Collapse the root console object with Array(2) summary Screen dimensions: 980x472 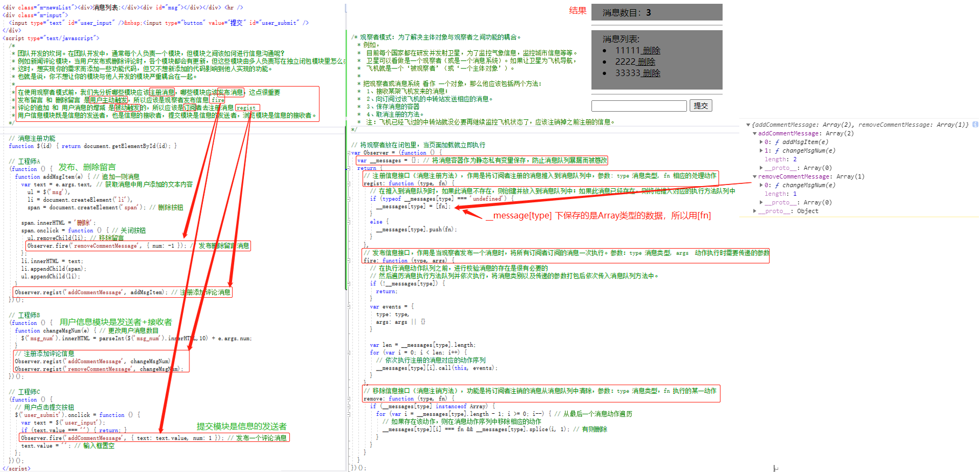(x=748, y=125)
